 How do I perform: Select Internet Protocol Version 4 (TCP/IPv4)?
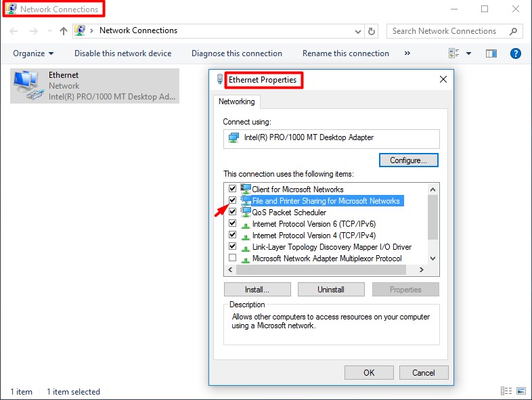(x=314, y=236)
